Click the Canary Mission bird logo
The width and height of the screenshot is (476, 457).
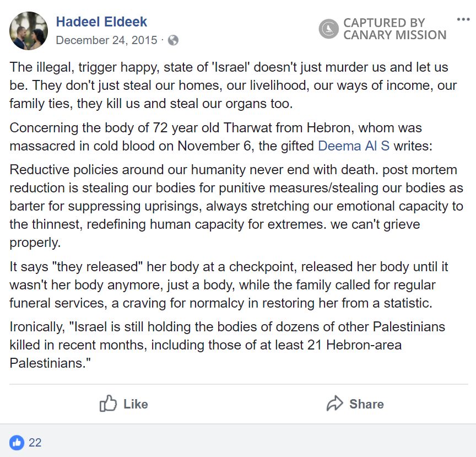328,29
